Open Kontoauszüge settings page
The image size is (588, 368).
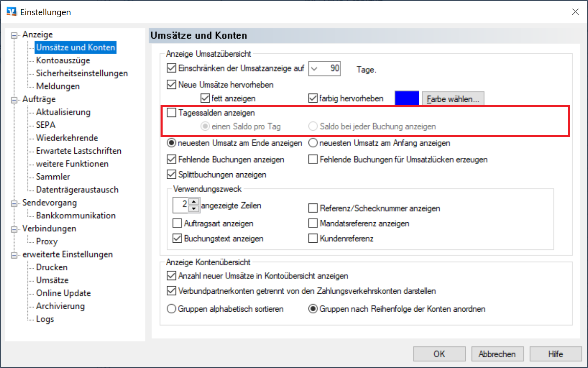pyautogui.click(x=63, y=60)
